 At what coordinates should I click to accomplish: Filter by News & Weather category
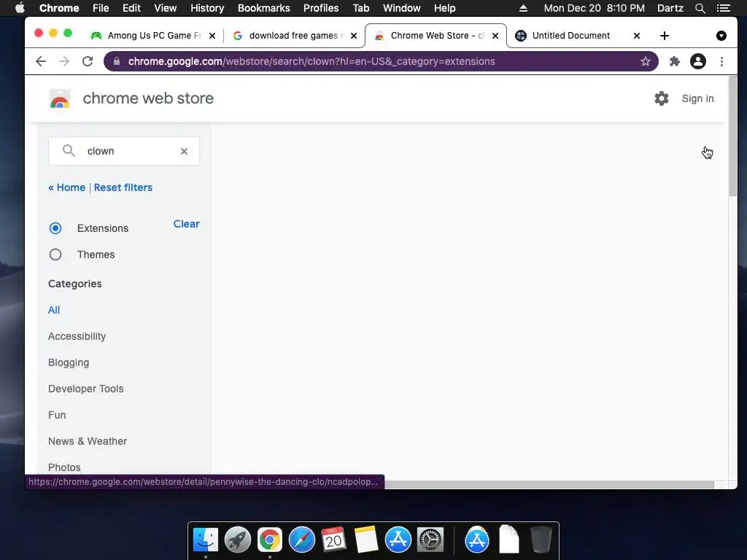[x=88, y=441]
